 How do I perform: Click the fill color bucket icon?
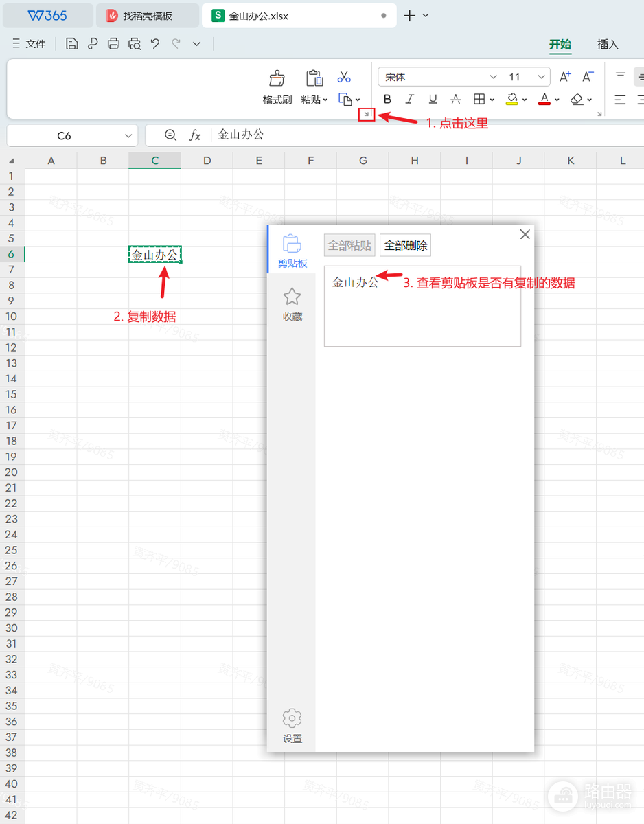point(512,100)
